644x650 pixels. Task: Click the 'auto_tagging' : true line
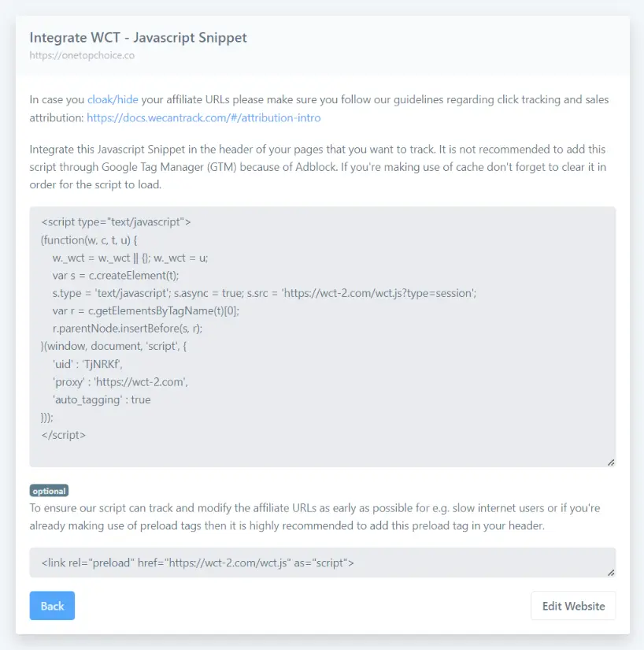click(x=102, y=399)
